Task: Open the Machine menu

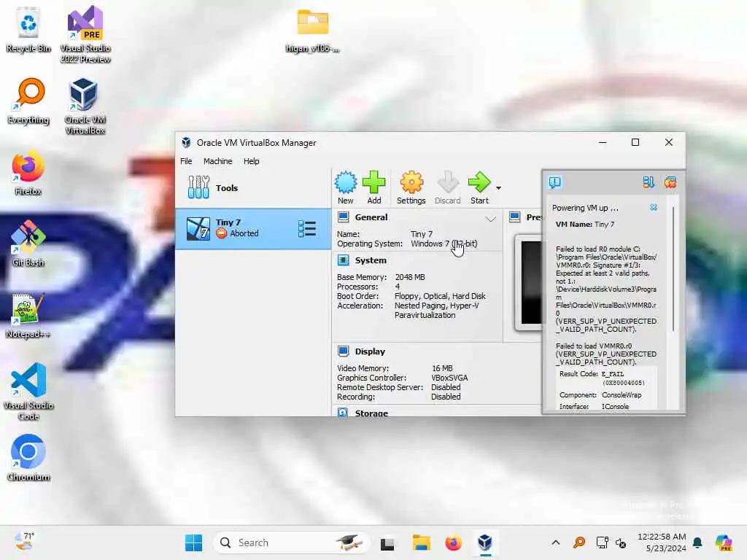Action: coord(217,161)
